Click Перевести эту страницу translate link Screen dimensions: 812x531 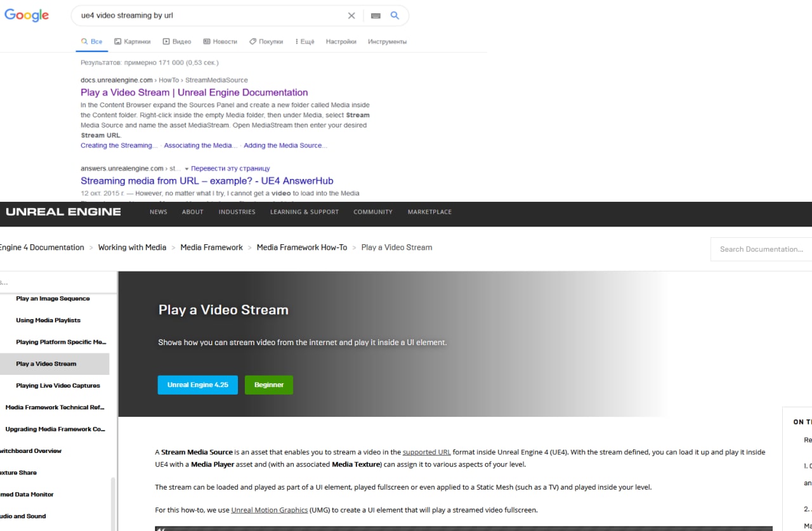[230, 168]
